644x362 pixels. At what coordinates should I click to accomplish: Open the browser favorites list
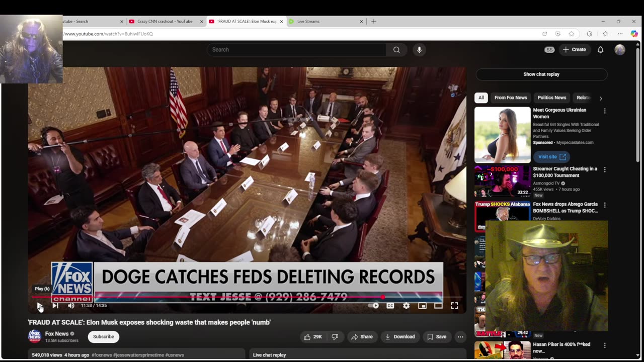(x=605, y=34)
